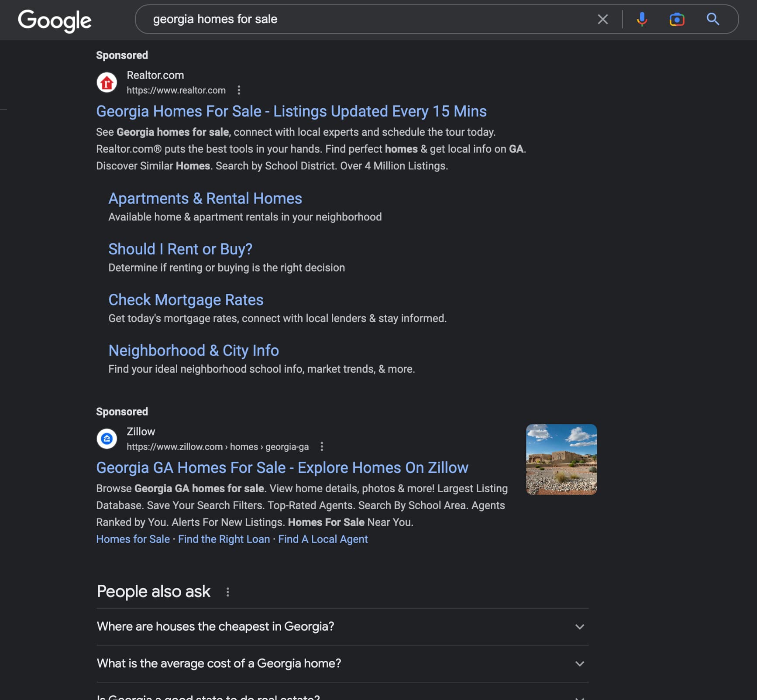Click the Zillow site name
This screenshot has width=757, height=700.
141,431
